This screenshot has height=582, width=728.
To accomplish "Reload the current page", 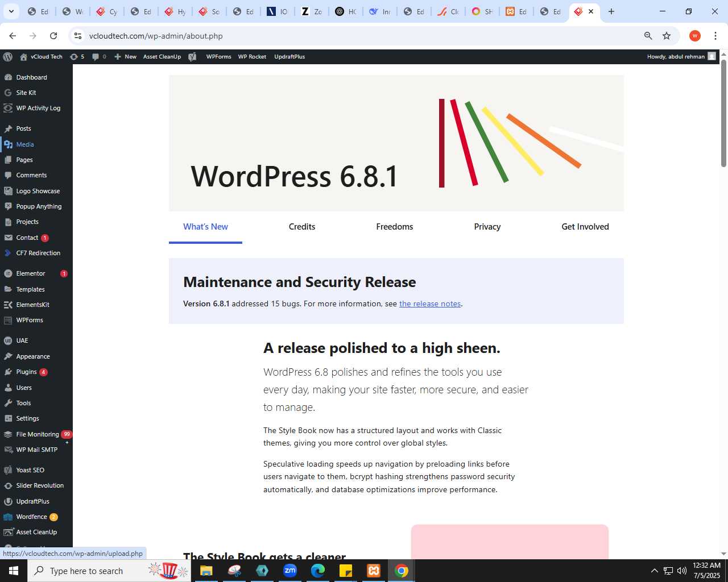I will point(53,36).
